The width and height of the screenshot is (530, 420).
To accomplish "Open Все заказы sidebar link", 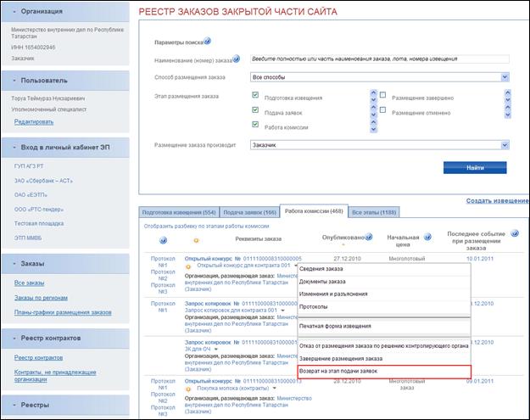I will (x=29, y=283).
